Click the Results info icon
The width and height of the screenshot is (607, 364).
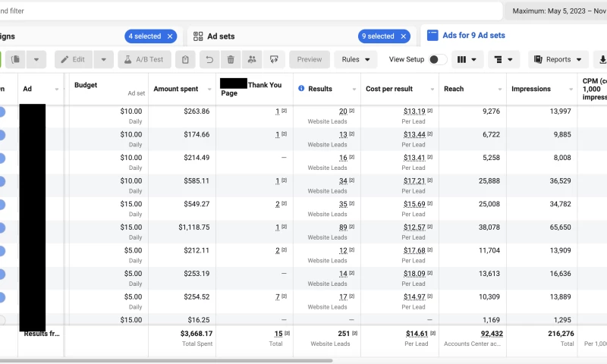(301, 89)
